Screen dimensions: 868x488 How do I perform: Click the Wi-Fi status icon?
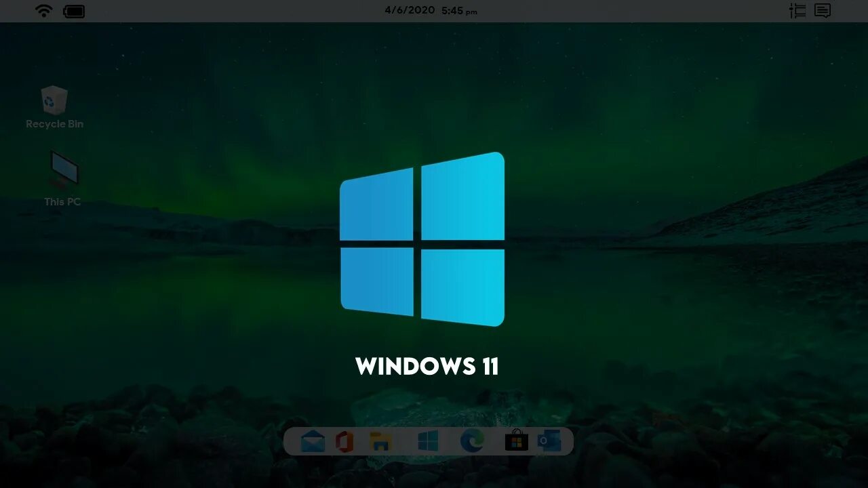[x=44, y=11]
